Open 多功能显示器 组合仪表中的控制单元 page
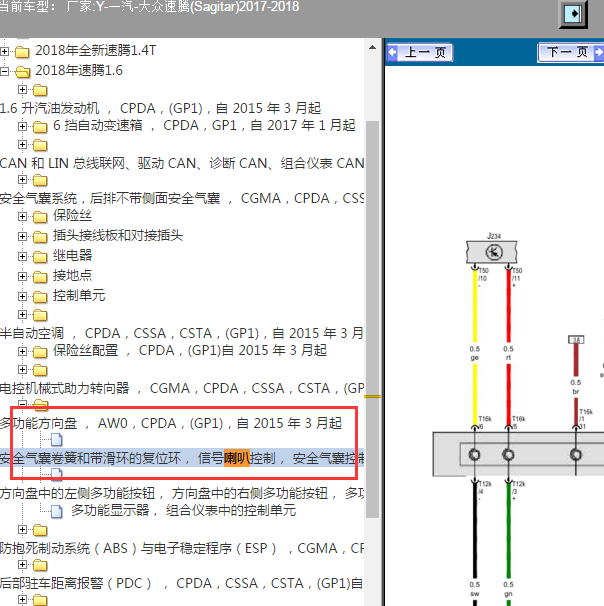 click(184, 511)
